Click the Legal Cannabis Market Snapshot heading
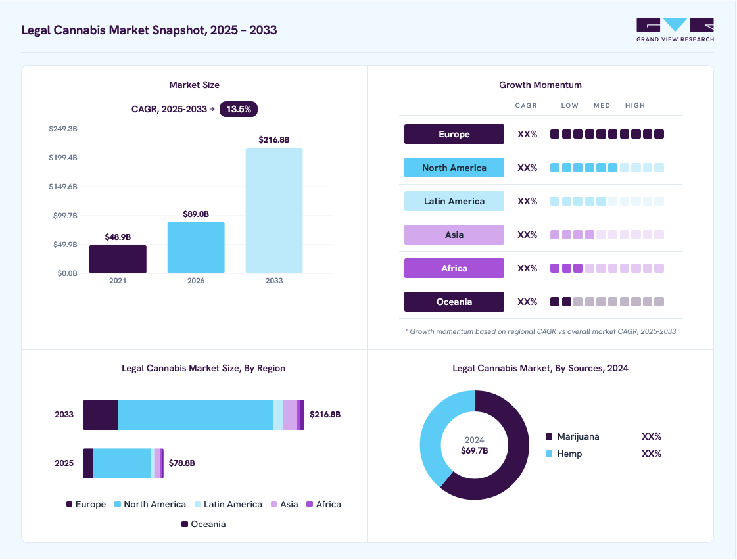737x560 pixels. 149,30
